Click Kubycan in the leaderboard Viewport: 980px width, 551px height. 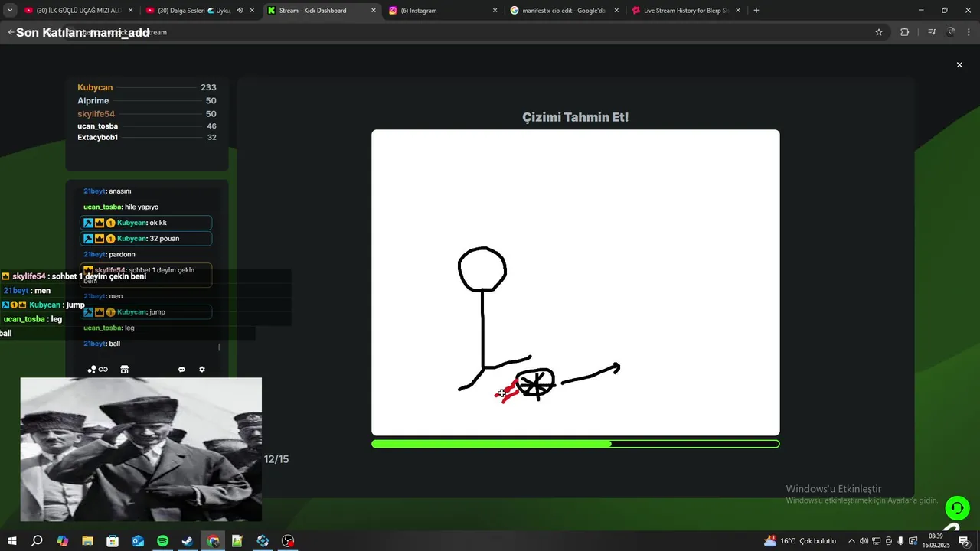(x=95, y=88)
